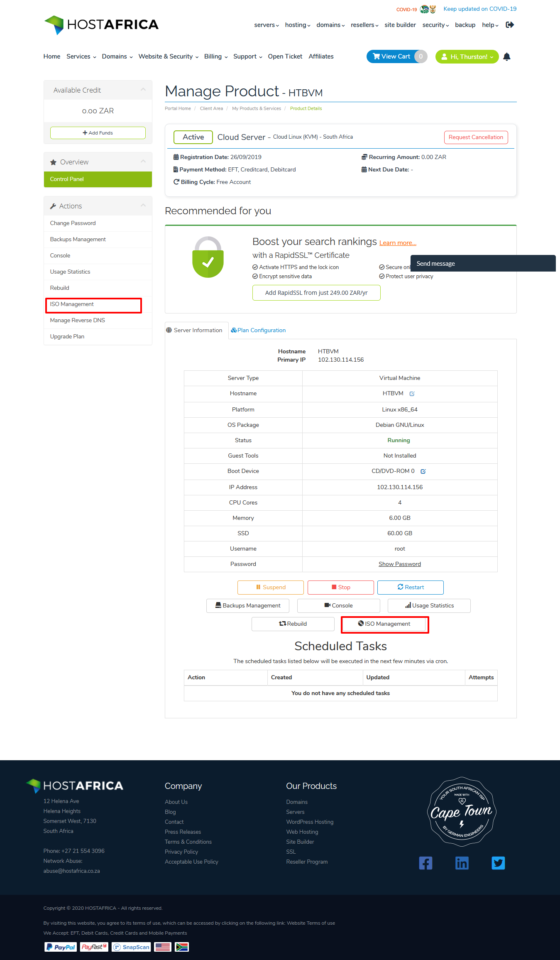The height and width of the screenshot is (960, 560).
Task: Open ISO Management in Actions sidebar
Action: 98,304
